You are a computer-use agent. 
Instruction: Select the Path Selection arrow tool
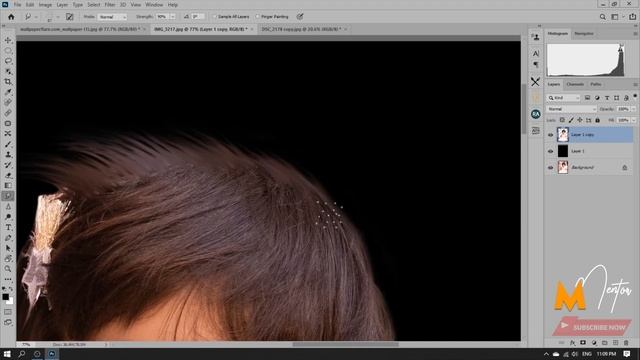click(8, 248)
